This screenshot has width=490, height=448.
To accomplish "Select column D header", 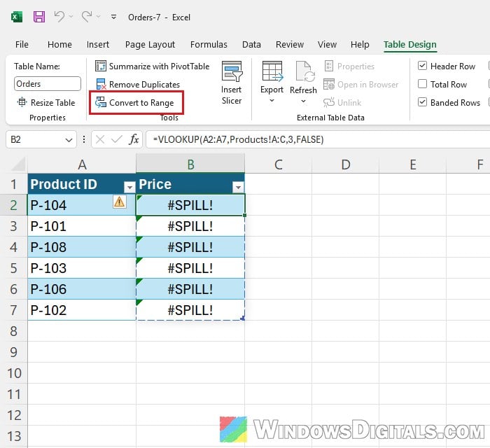I will 346,164.
